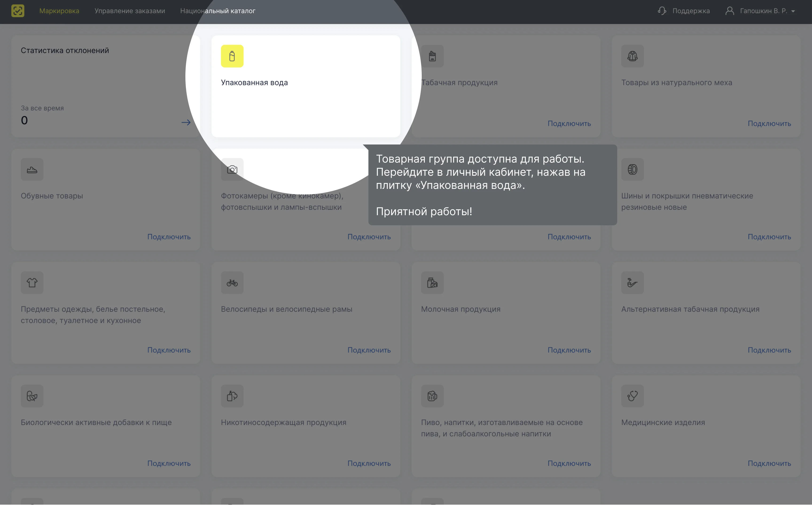
Task: Click the fur coat icon for natural fur goods
Action: pos(632,56)
